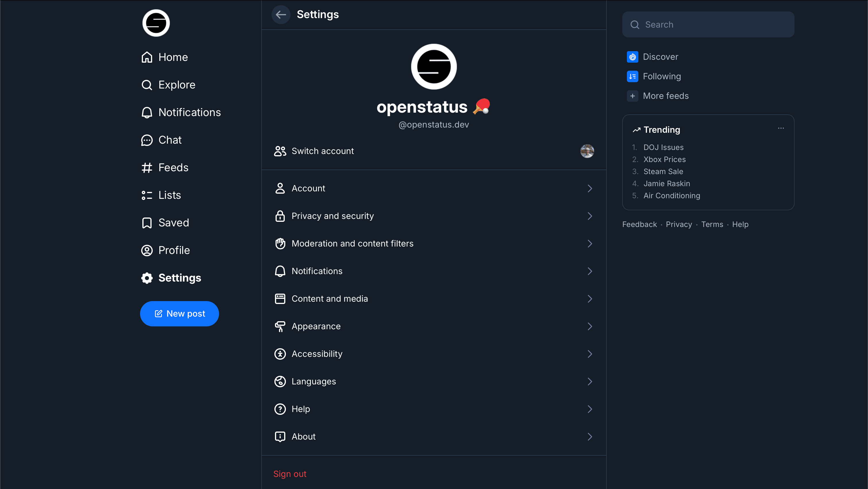This screenshot has width=868, height=489.
Task: Click the Languages globe icon
Action: point(280,382)
